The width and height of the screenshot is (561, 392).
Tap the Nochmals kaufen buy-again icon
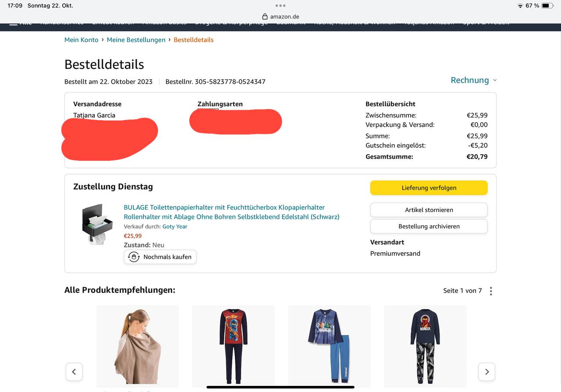point(134,257)
